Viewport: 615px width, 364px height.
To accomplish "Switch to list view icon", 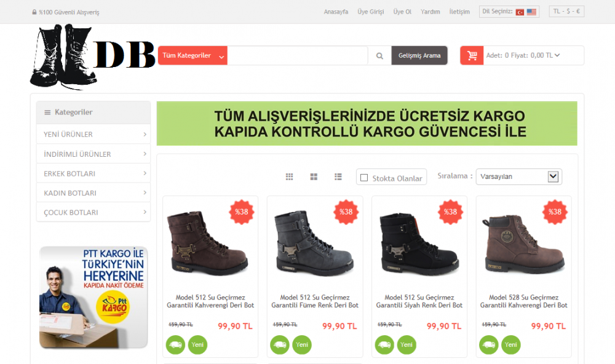I will pos(338,177).
